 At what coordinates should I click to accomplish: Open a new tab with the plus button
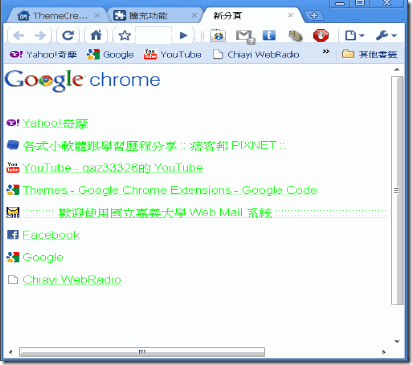(314, 16)
